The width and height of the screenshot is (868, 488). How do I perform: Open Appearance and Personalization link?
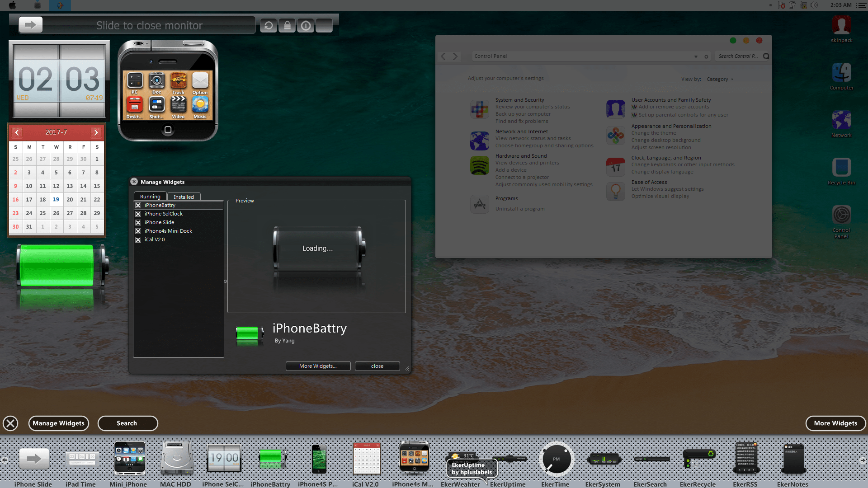tap(671, 126)
